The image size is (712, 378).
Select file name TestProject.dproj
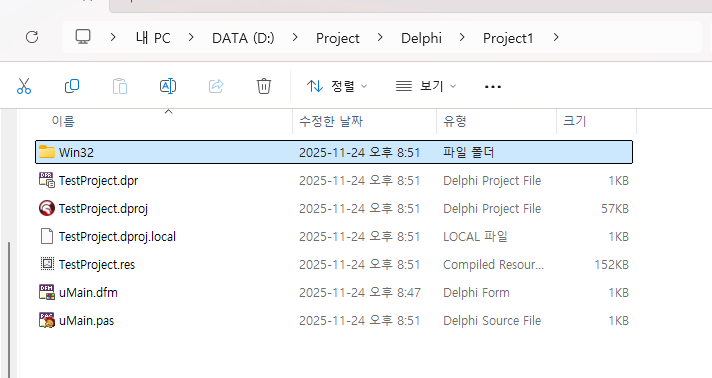click(x=104, y=209)
